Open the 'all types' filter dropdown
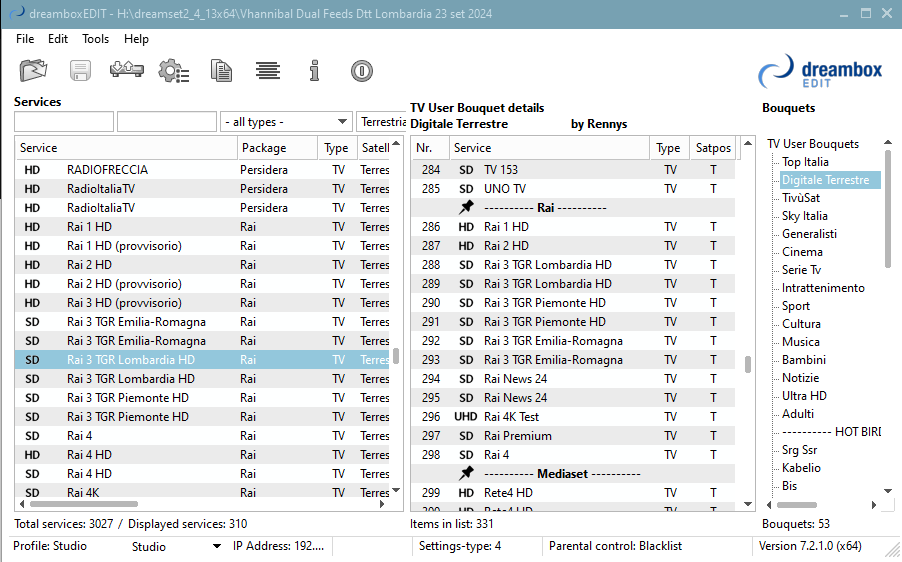 coord(286,122)
